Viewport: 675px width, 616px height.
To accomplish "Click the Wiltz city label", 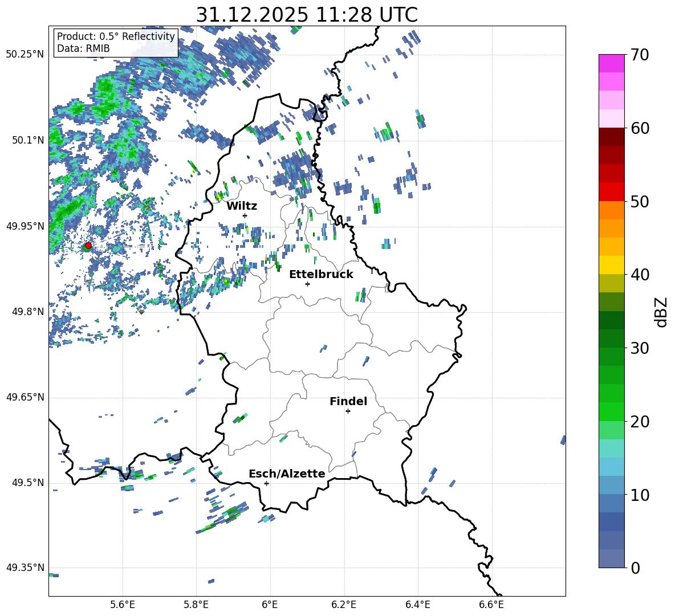I will 242,206.
